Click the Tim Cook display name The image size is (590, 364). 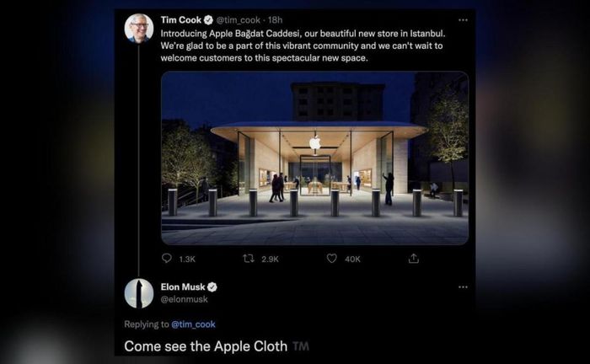[180, 19]
